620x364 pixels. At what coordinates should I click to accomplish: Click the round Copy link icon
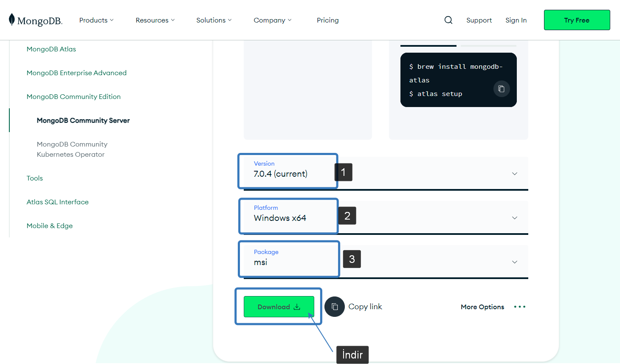coord(335,307)
